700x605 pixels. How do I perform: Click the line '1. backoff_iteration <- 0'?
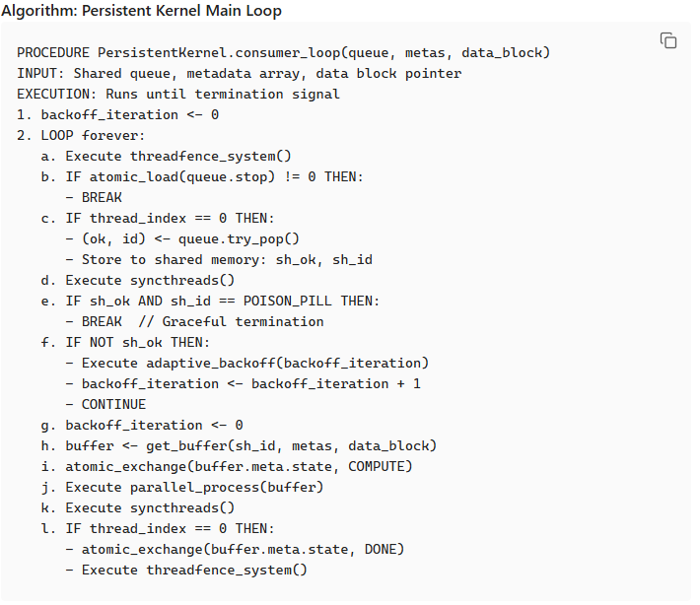(x=117, y=114)
